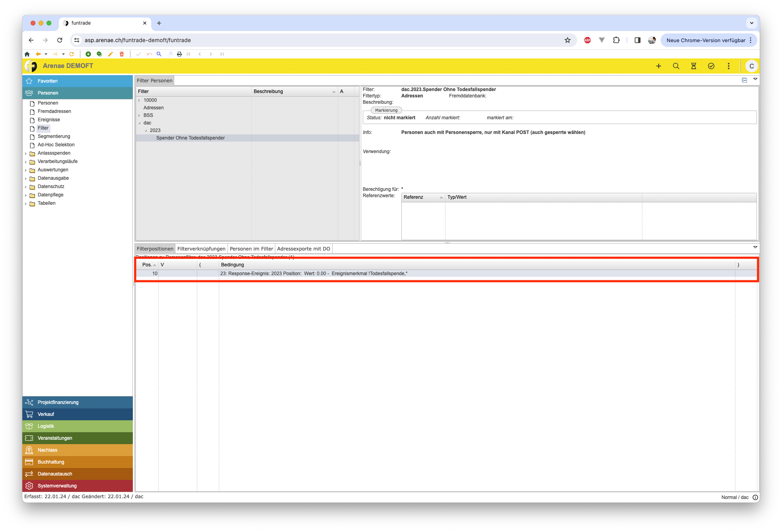
Task: Collapse the dac filter tree node
Action: (139, 123)
